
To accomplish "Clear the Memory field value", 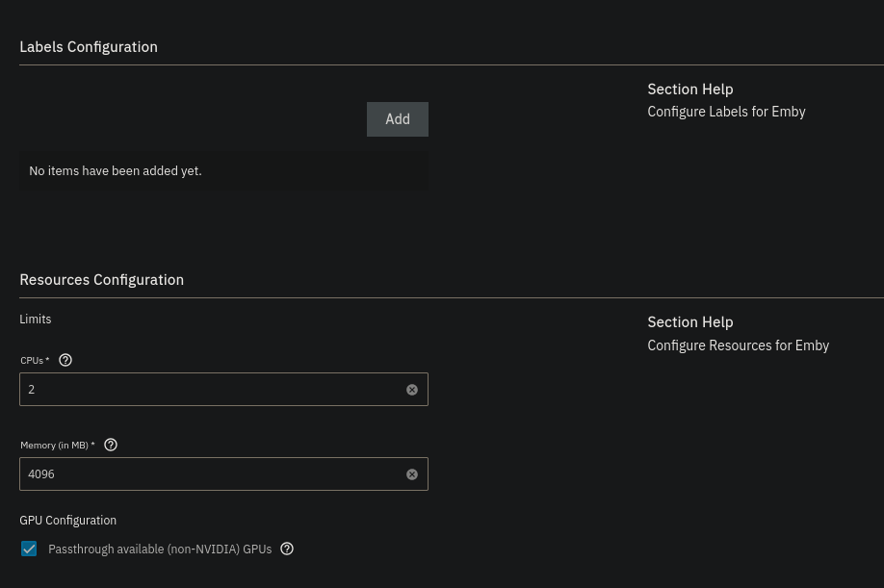I will click(x=412, y=474).
